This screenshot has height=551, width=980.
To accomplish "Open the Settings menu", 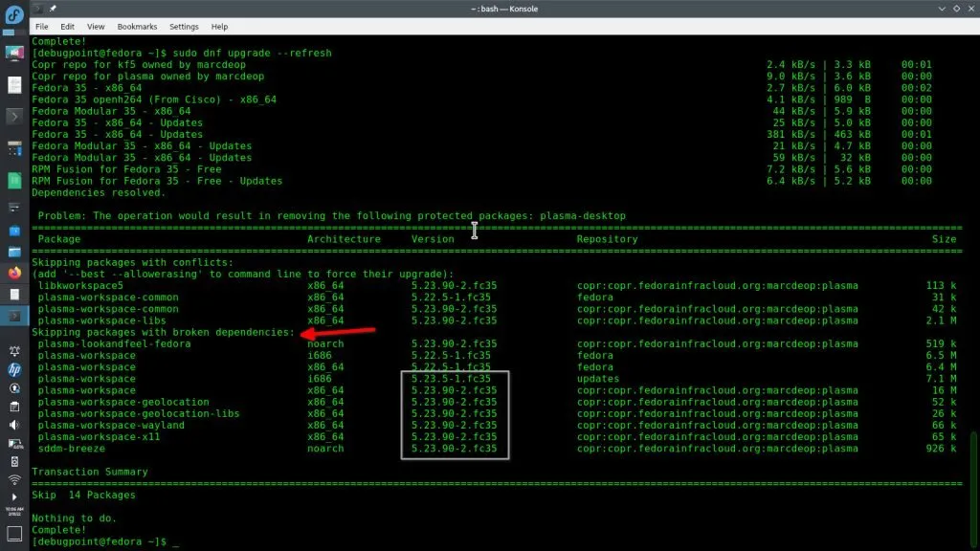I will pos(184,27).
